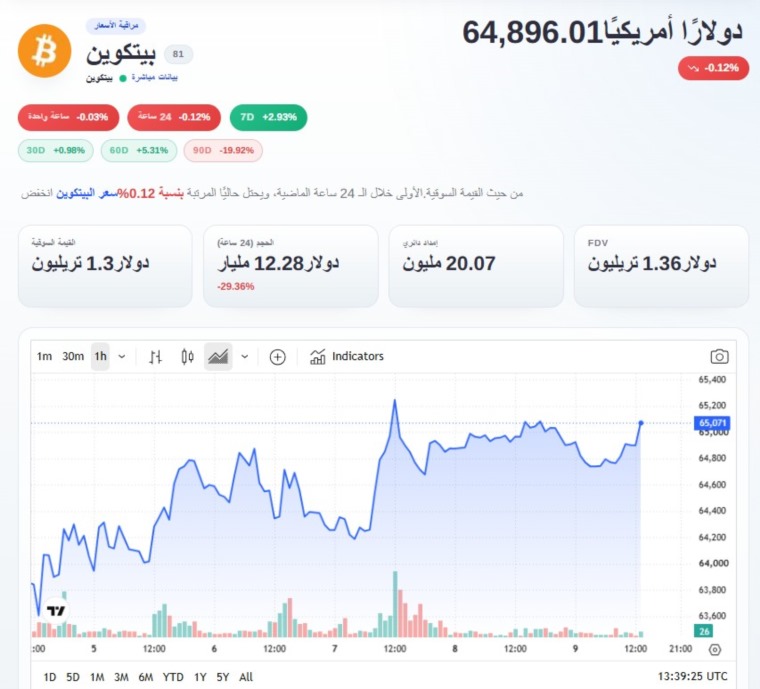Take a chart snapshot with camera icon
The image size is (760, 689).
click(719, 357)
